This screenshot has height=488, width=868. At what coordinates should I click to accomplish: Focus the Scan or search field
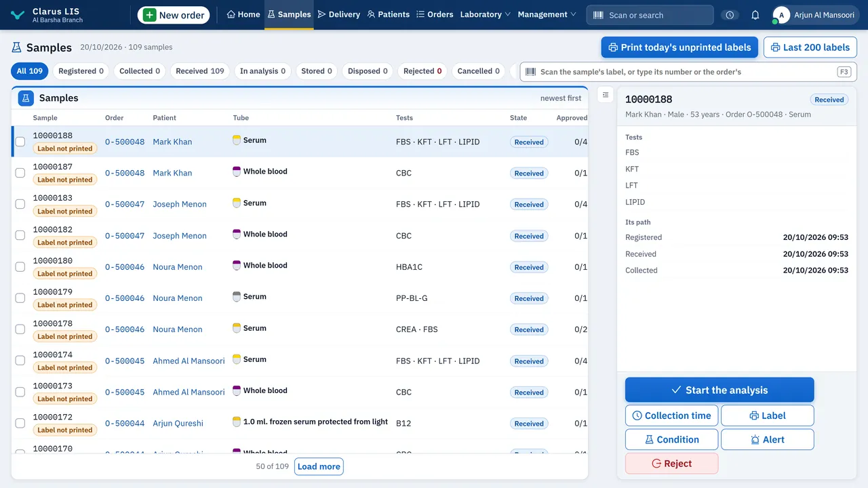click(650, 15)
